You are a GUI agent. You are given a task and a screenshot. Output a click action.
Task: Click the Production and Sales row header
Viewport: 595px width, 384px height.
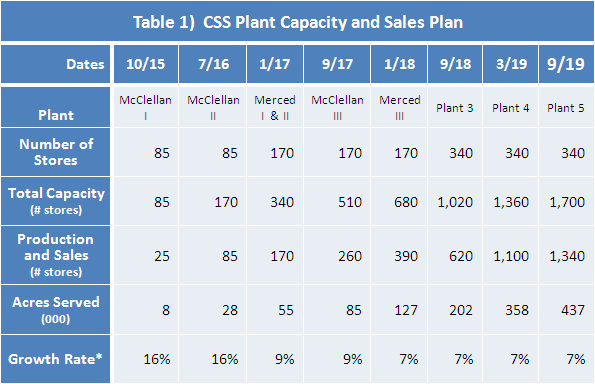[55, 255]
